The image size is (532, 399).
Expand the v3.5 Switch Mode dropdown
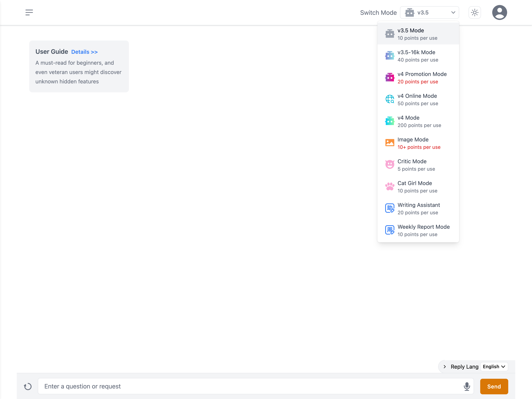click(x=429, y=12)
